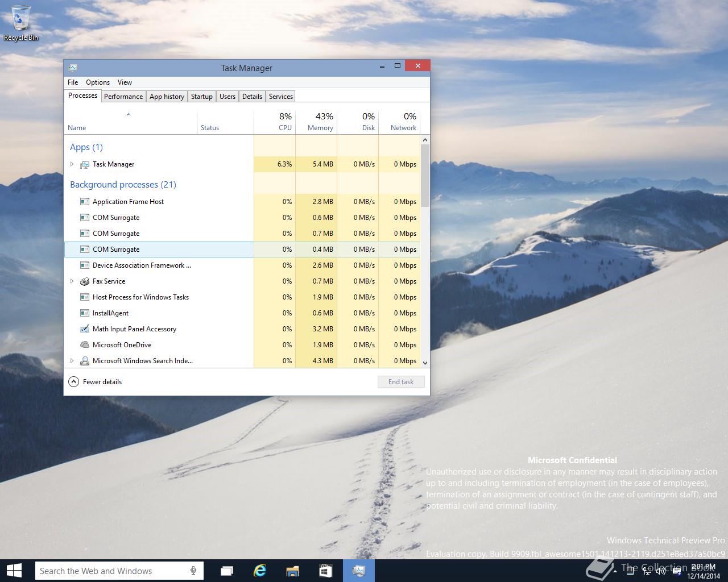Click the Task Manager 5.4 MB memory cell
The height and width of the screenshot is (582, 728).
(x=316, y=164)
